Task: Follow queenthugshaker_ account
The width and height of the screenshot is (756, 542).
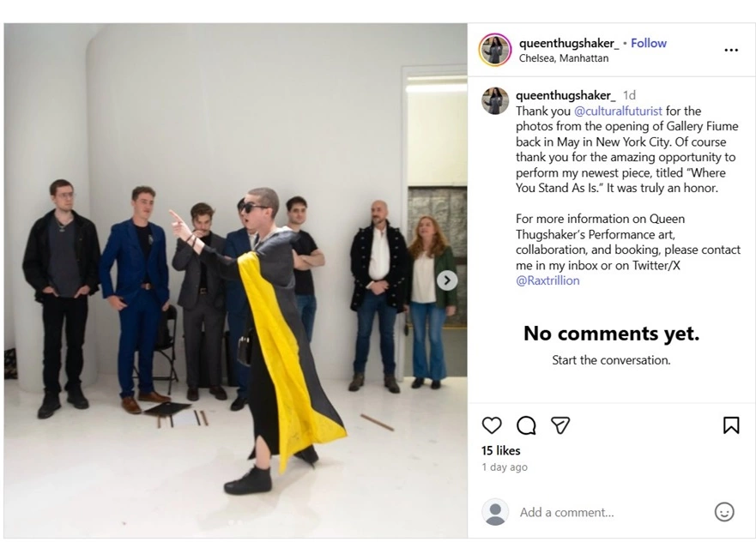Action: click(x=649, y=44)
